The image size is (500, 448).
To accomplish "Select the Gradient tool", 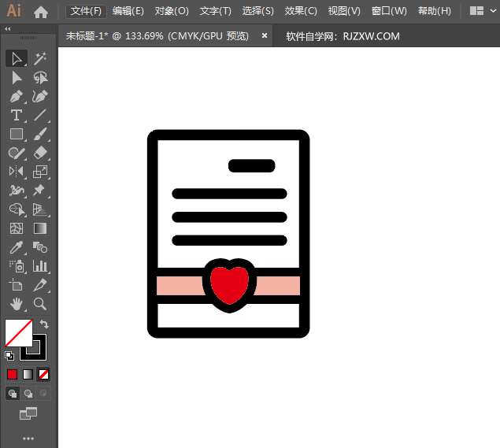I will coord(40,228).
